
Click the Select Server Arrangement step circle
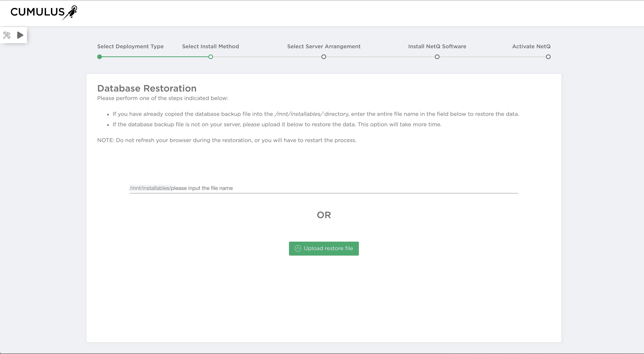pos(324,57)
